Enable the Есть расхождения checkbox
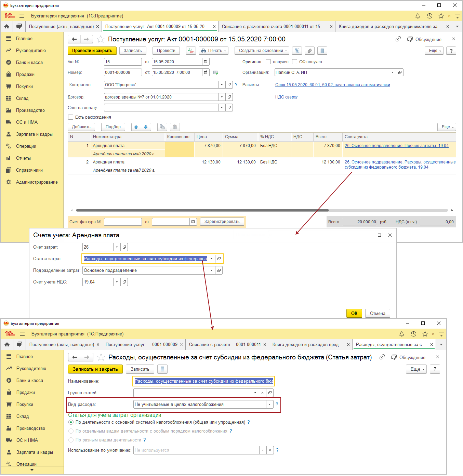 pyautogui.click(x=71, y=117)
